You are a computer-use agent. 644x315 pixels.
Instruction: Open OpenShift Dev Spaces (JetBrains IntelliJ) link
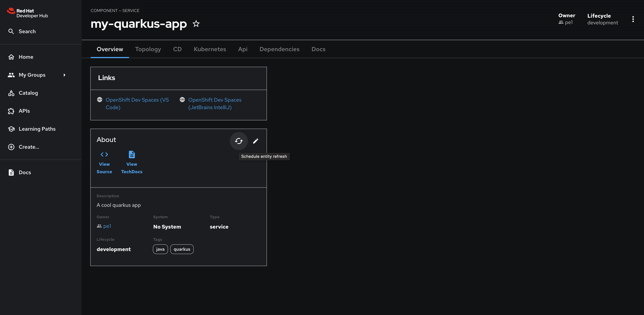click(x=215, y=103)
